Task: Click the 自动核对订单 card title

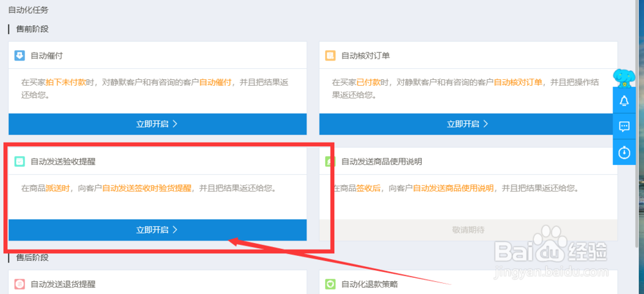Action: [366, 55]
